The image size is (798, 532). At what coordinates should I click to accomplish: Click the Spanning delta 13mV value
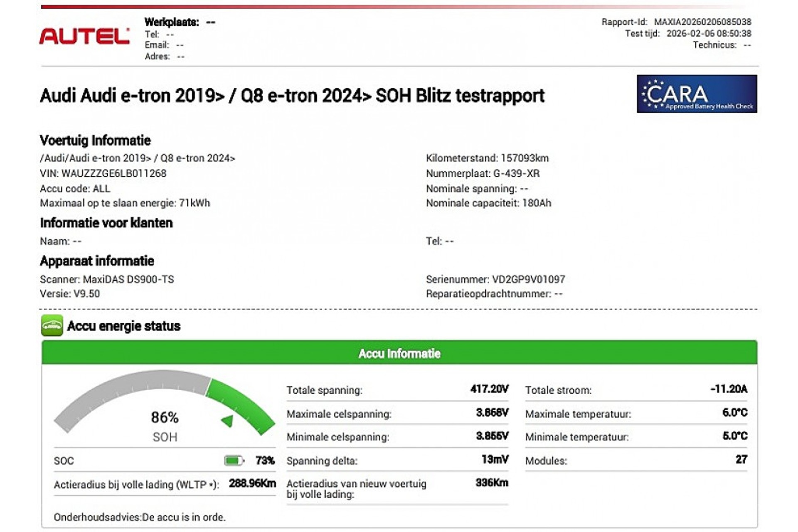point(495,460)
